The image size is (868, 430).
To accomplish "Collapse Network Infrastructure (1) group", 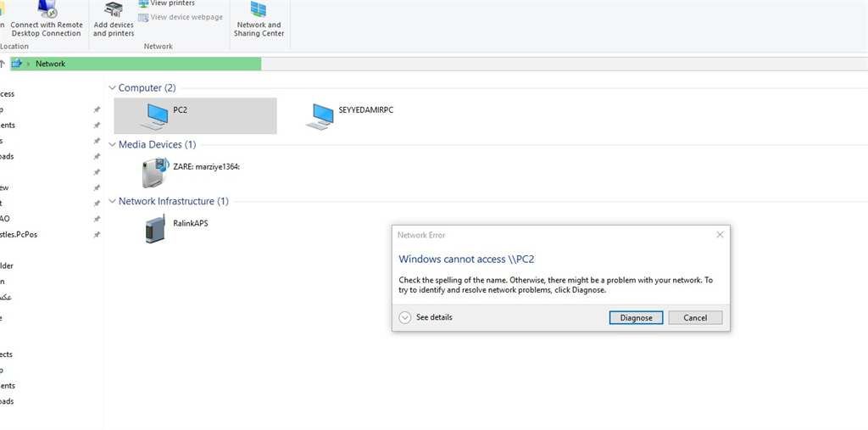I will pos(113,201).
